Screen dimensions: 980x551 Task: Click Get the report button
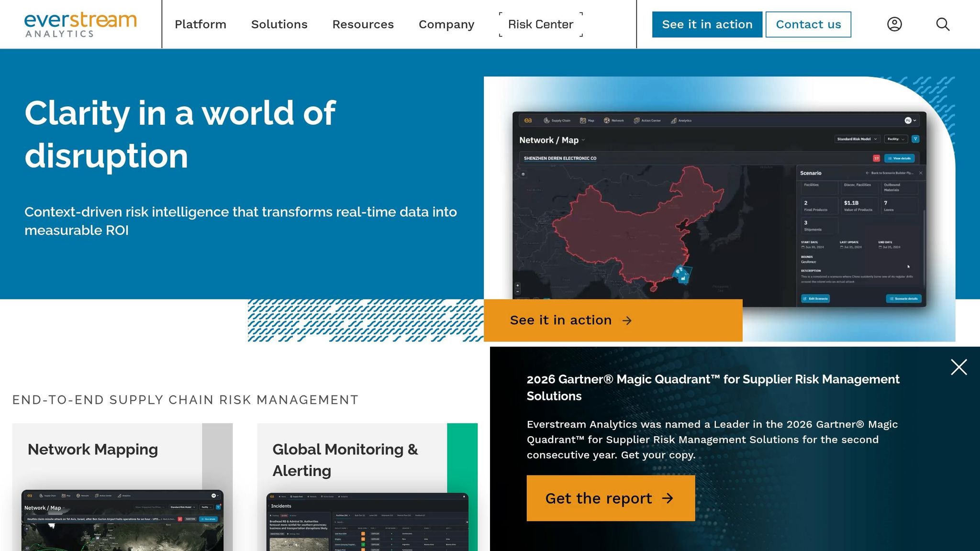(x=611, y=498)
